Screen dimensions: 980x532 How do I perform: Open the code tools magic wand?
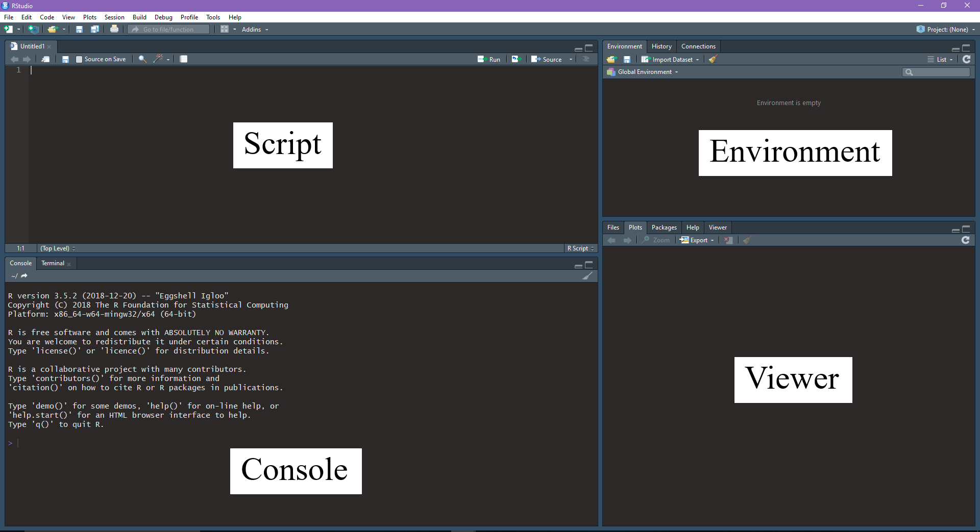[x=159, y=59]
